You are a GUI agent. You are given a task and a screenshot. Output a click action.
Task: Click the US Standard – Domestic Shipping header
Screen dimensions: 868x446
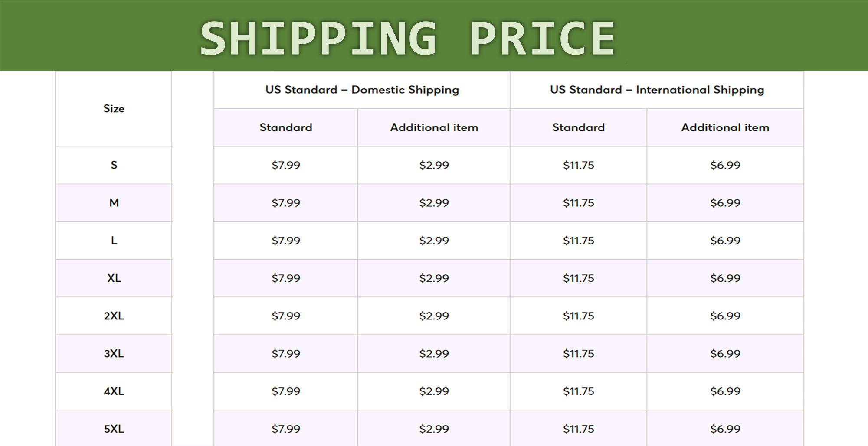point(362,90)
